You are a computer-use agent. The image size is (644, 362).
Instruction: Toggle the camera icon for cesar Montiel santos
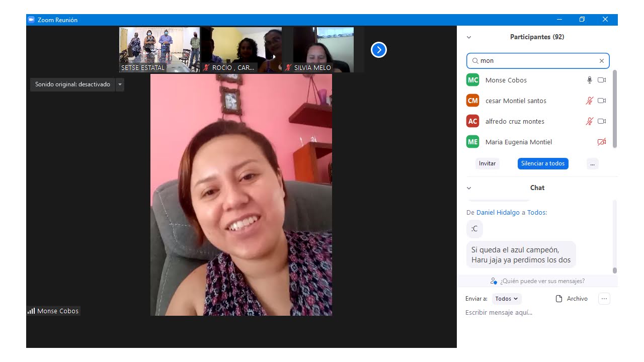(x=602, y=101)
